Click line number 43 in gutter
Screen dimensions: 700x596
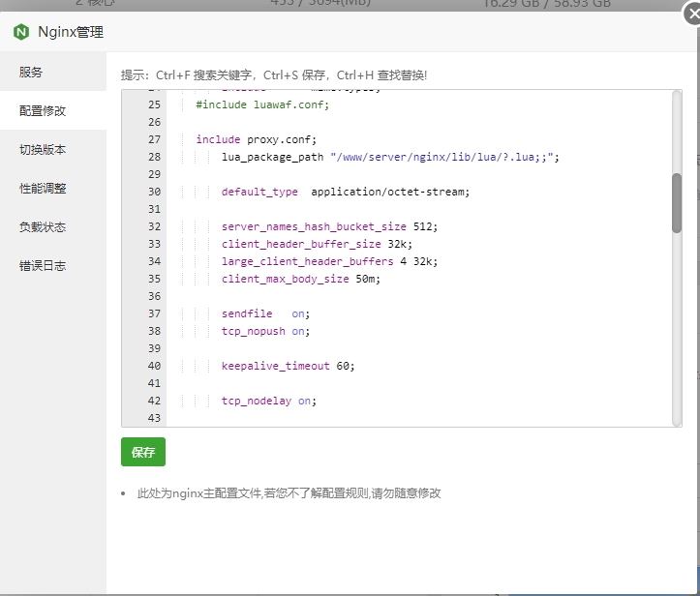coord(154,418)
